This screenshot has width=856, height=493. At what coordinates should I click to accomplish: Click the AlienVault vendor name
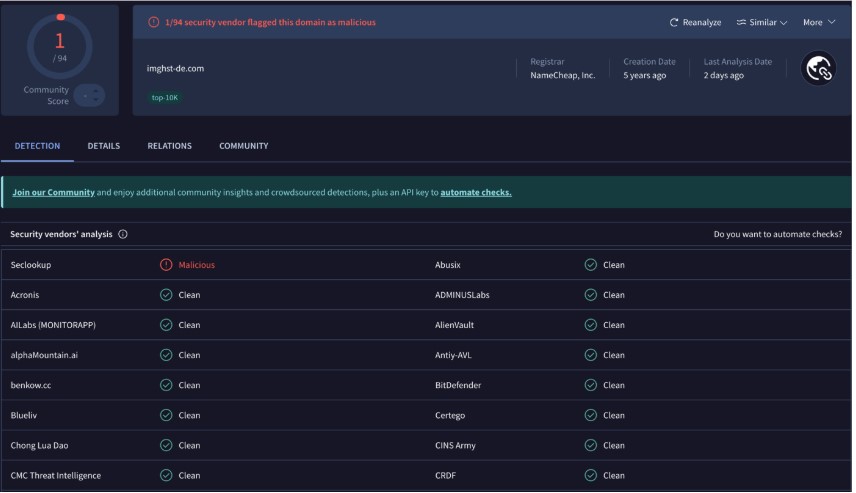point(456,325)
